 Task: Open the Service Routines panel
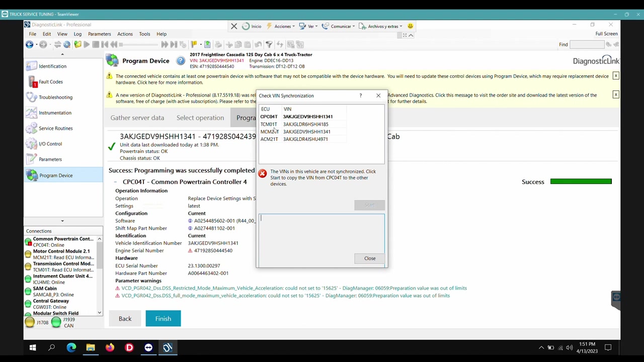pyautogui.click(x=63, y=128)
